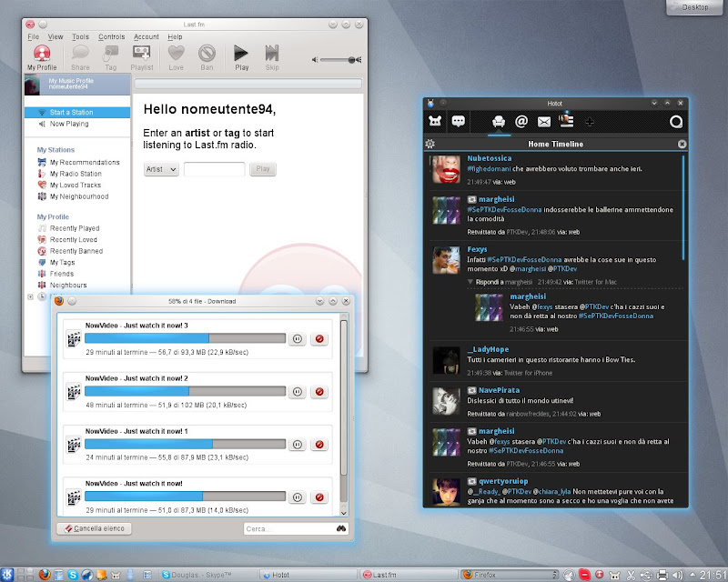
Task: Click the 'Cancella elenco' button
Action: 95,528
